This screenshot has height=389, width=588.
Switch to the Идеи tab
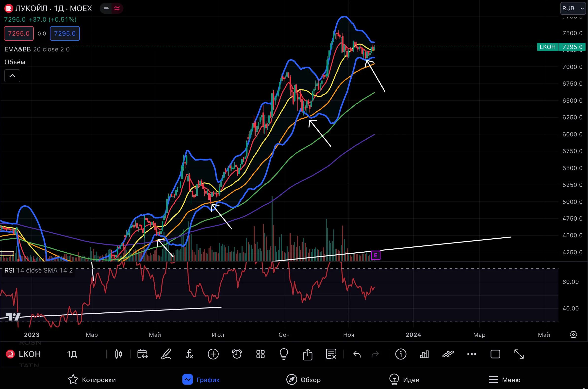point(404,380)
